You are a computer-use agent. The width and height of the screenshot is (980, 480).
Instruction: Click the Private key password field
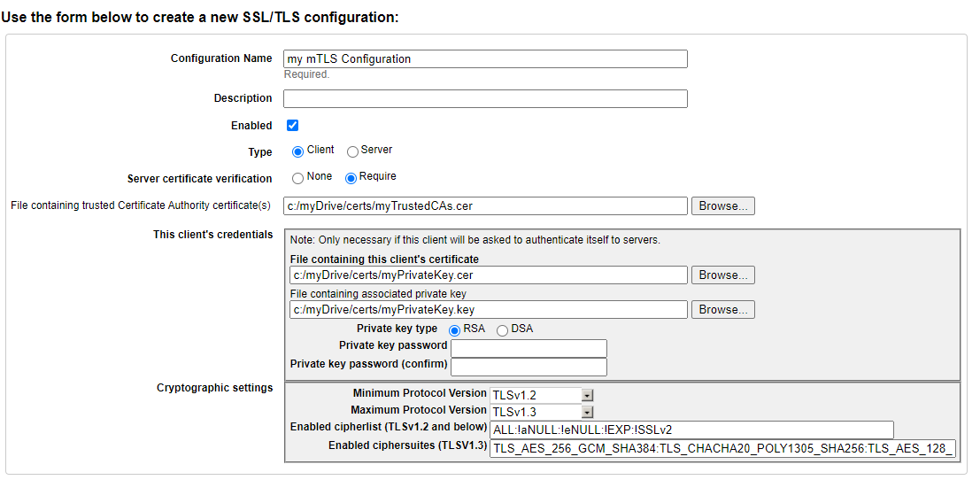(529, 349)
